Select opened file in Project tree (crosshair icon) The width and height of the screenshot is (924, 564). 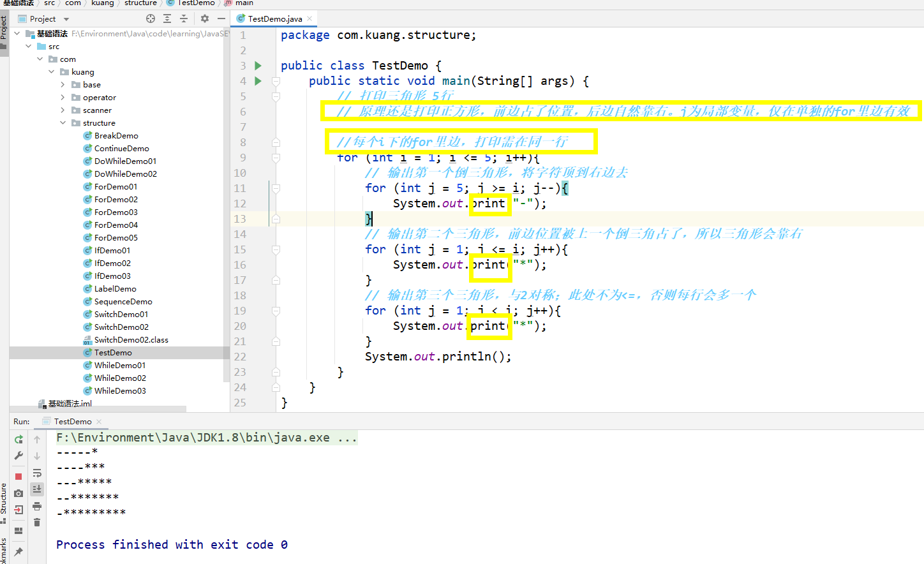151,19
